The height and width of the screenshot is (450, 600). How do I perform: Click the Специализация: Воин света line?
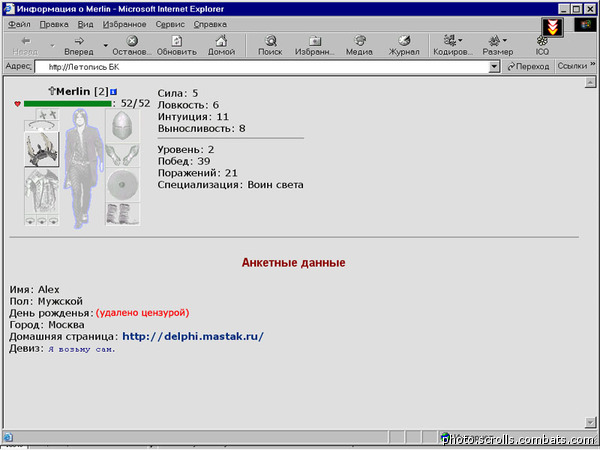[230, 185]
